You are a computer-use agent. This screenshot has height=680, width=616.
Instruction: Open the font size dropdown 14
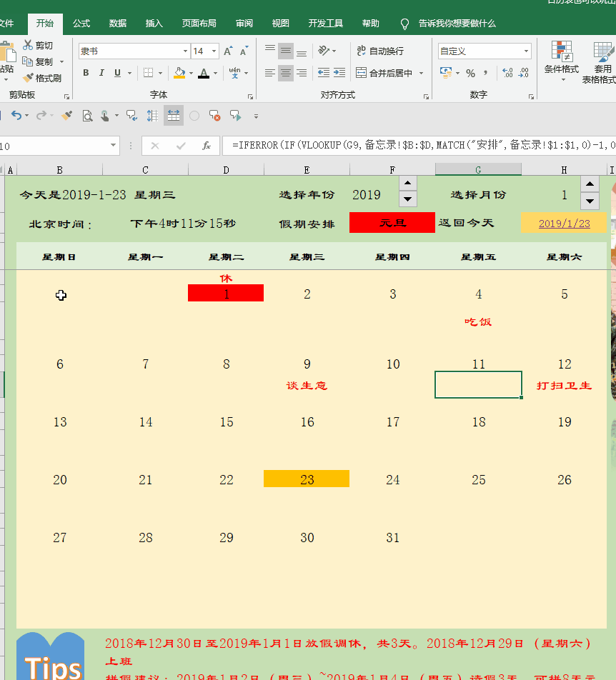pyautogui.click(x=214, y=51)
